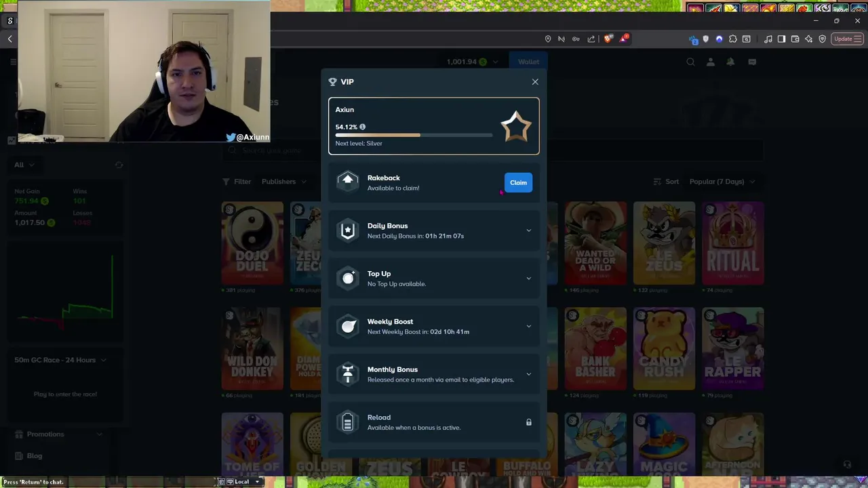Open the Wanted Dead or a Wild game
This screenshot has width=868, height=488.
coord(595,243)
